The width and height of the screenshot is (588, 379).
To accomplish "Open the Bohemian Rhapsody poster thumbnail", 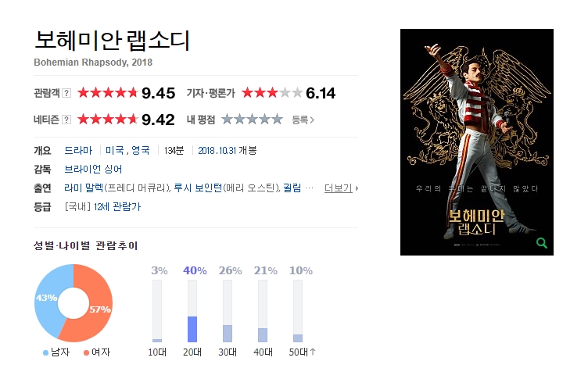I will click(477, 142).
